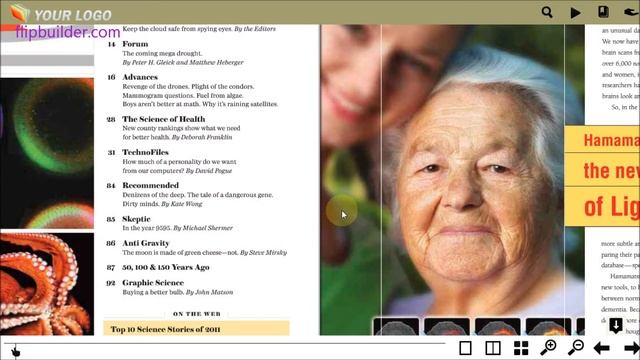Click the 'Forum' contents entry
Screen dimensions: 640x360
(x=135, y=44)
